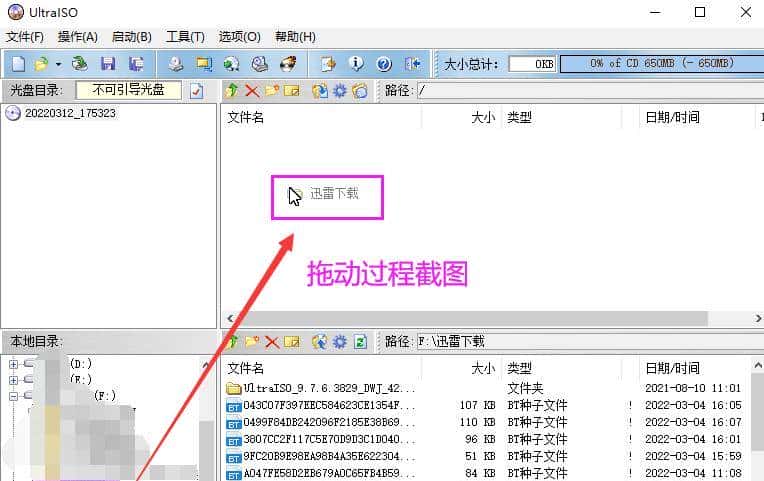Image resolution: width=764 pixels, height=481 pixels.
Task: Click the 大小总计 0KB size field
Action: pyautogui.click(x=532, y=64)
